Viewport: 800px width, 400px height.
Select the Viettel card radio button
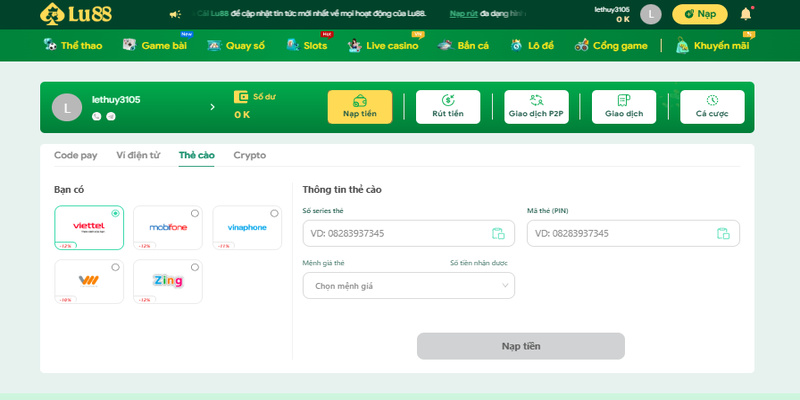tap(115, 213)
